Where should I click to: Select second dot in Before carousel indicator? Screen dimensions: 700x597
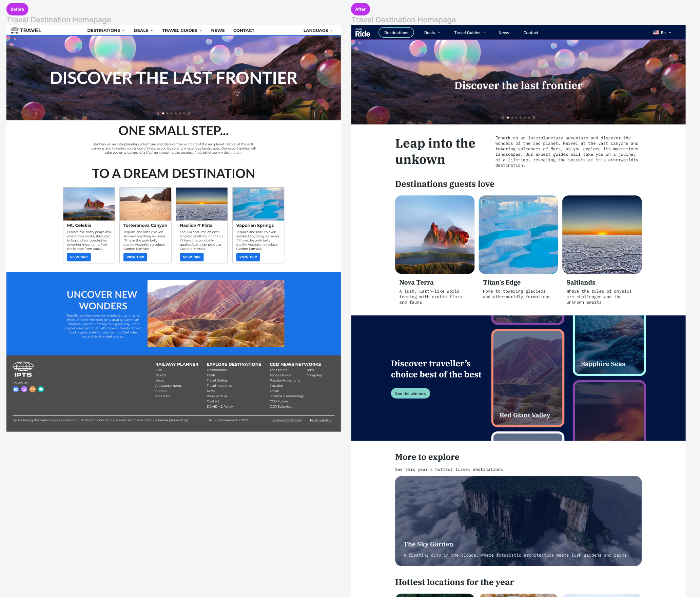(x=167, y=114)
